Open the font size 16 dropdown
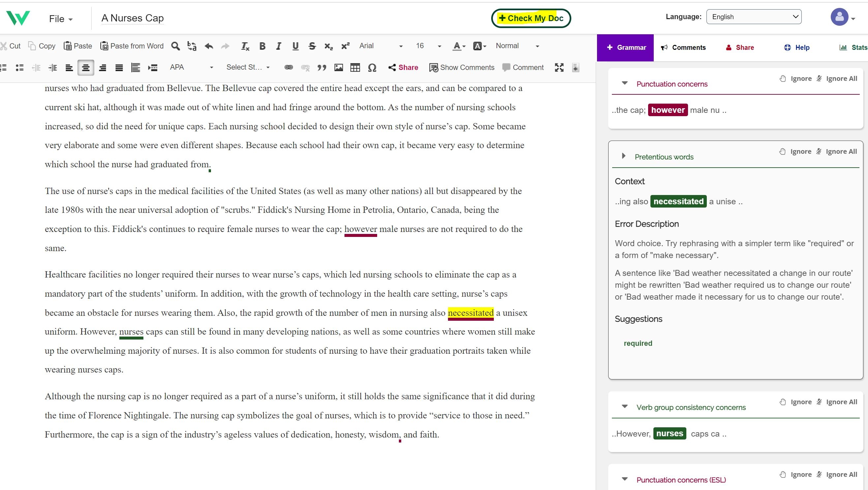This screenshot has width=868, height=490. click(428, 46)
